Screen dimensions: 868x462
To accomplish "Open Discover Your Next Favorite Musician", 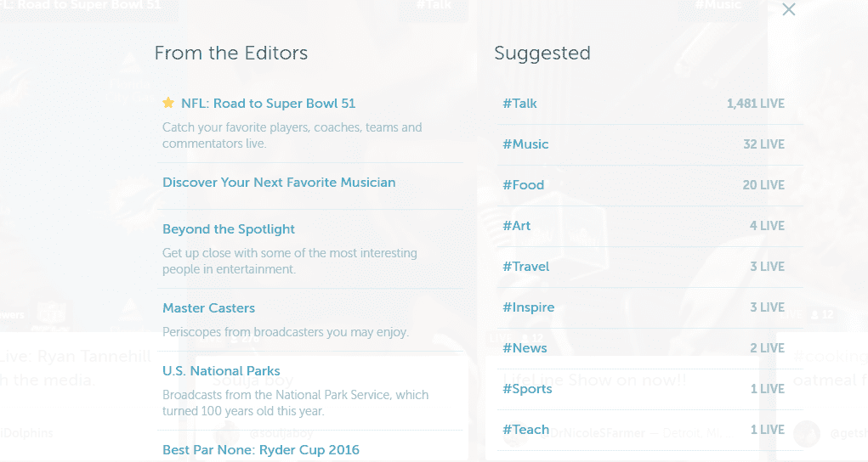I will 279,183.
